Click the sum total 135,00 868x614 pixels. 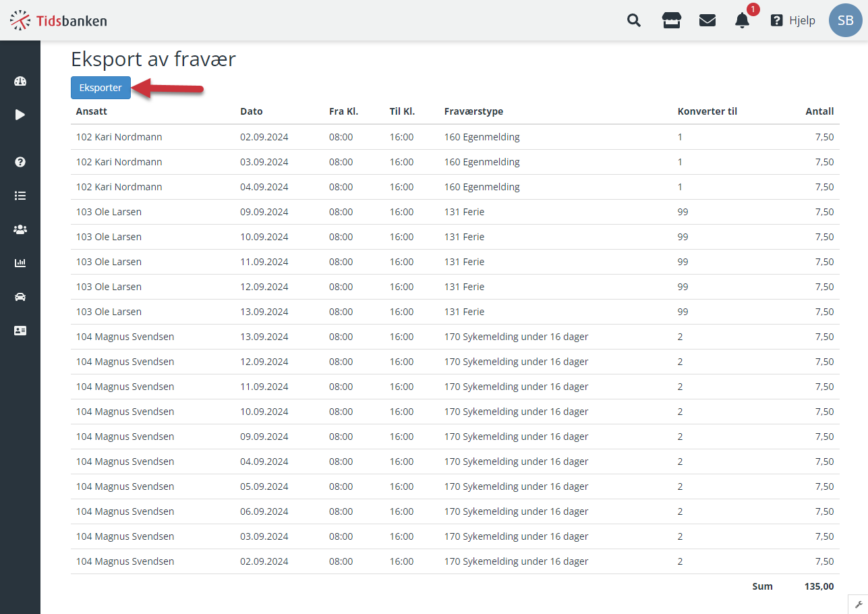tap(819, 586)
